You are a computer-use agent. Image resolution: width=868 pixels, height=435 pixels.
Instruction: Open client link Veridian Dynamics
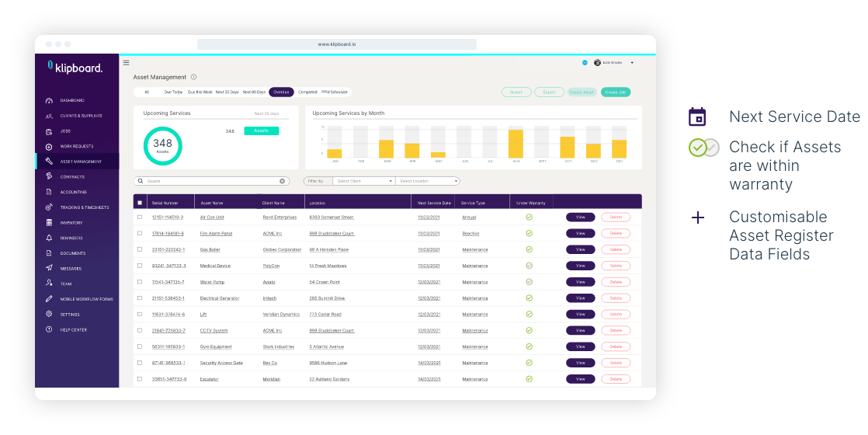pos(281,314)
